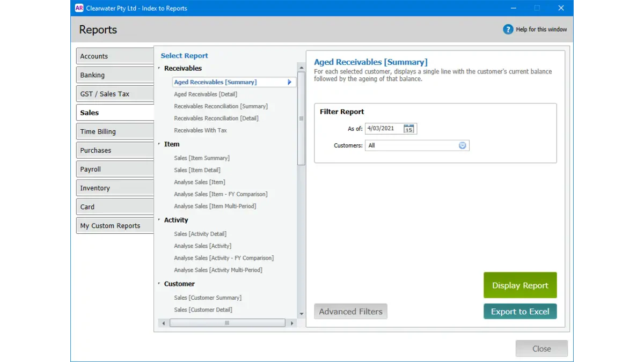Select the Sales reports tab
Viewport: 644px width, 362px height.
point(115,113)
